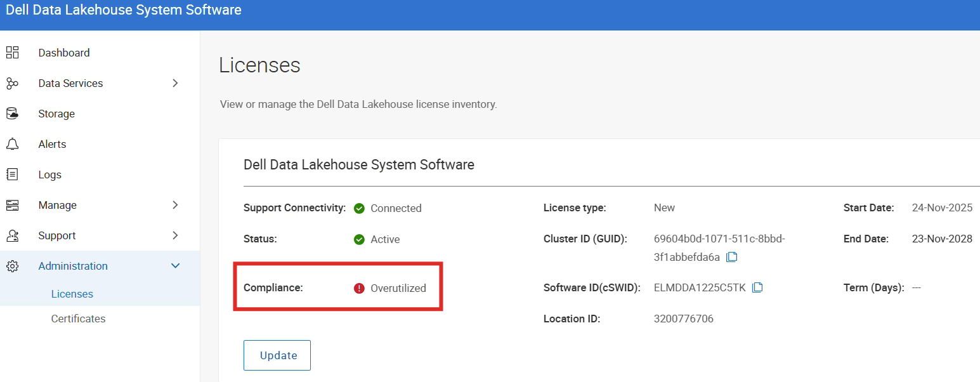
Task: Click the Logs list icon
Action: click(x=12, y=175)
